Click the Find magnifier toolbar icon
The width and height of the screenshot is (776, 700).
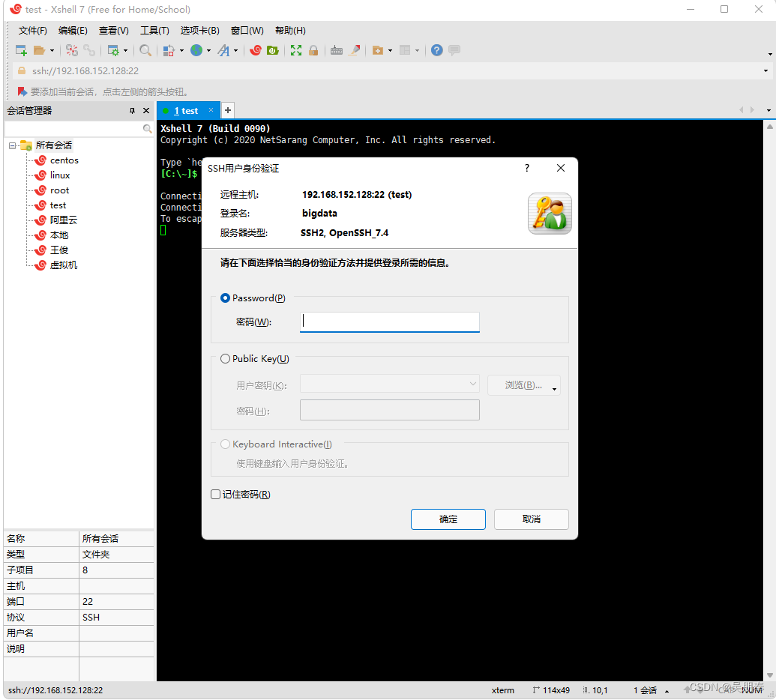click(145, 50)
